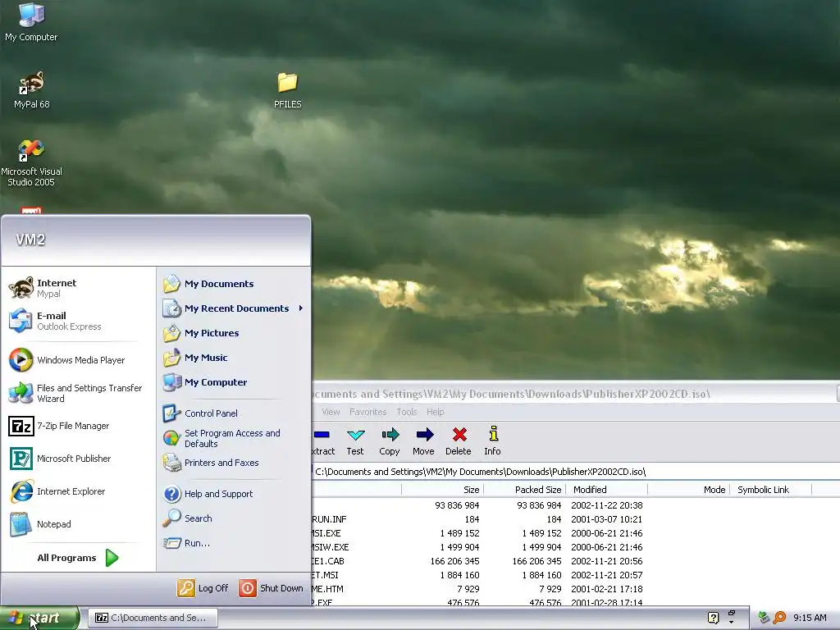
Task: Expand My Recent Documents submenu
Action: click(234, 308)
